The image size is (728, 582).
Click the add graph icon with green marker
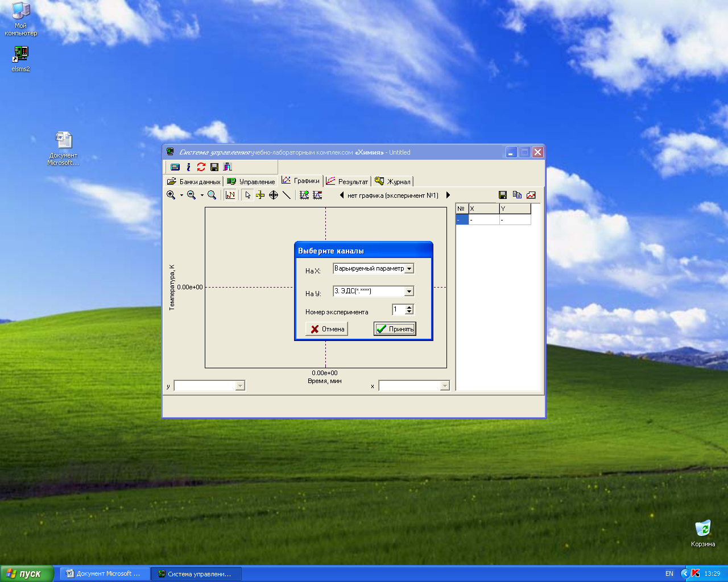(x=304, y=195)
